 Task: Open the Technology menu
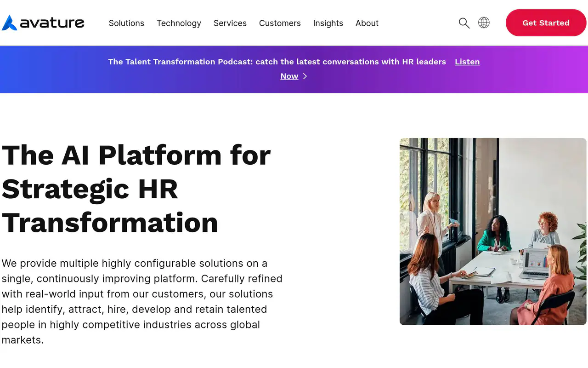click(179, 23)
